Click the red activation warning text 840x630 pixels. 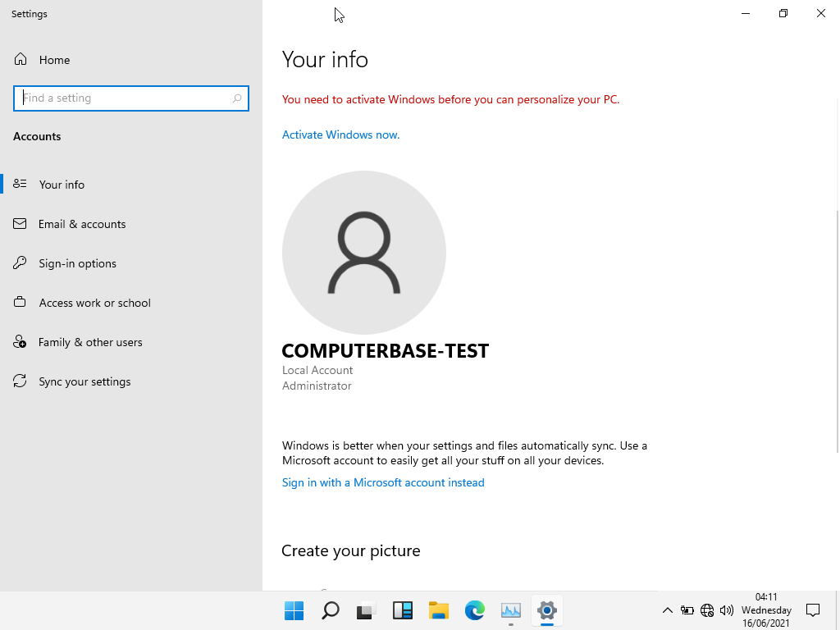(450, 99)
